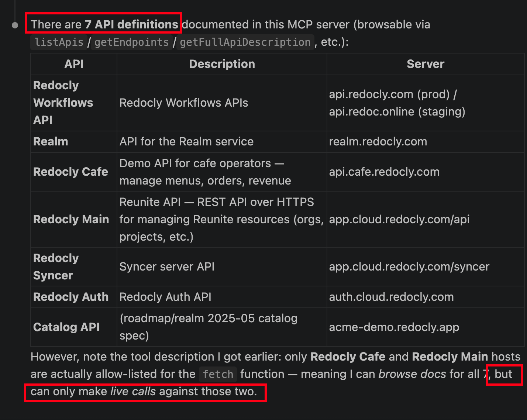Click the 'Redocly Workflows APIs' description cell
The height and width of the screenshot is (420, 527).
(222, 103)
